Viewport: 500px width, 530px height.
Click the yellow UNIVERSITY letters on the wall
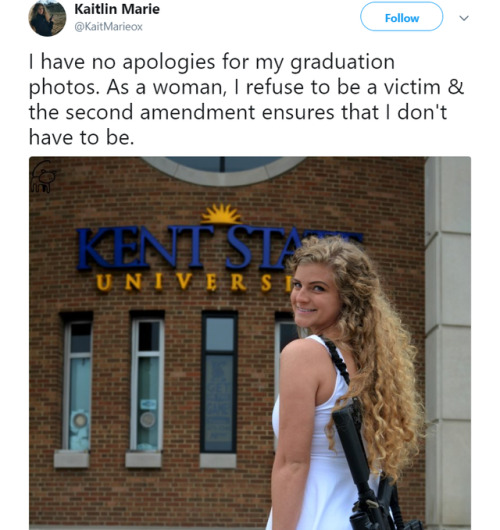193,283
